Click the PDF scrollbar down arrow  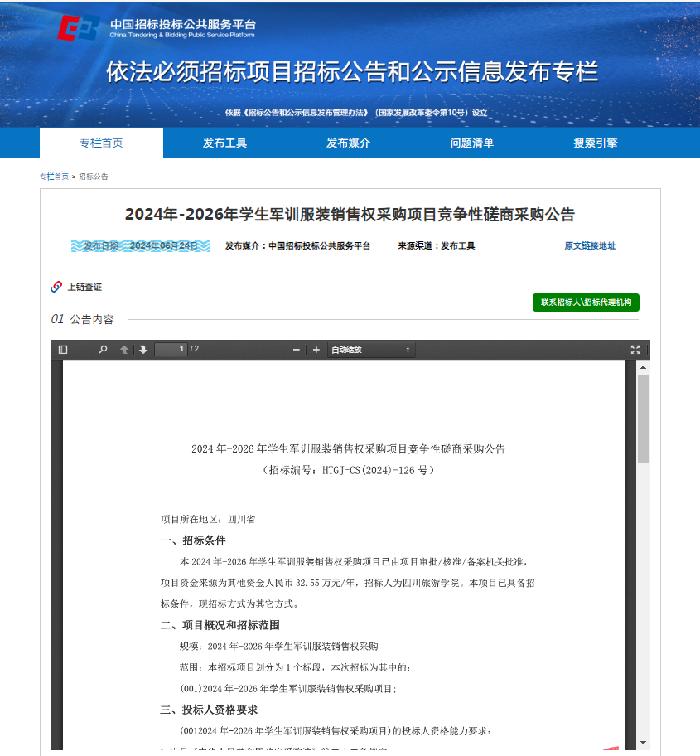[643, 743]
